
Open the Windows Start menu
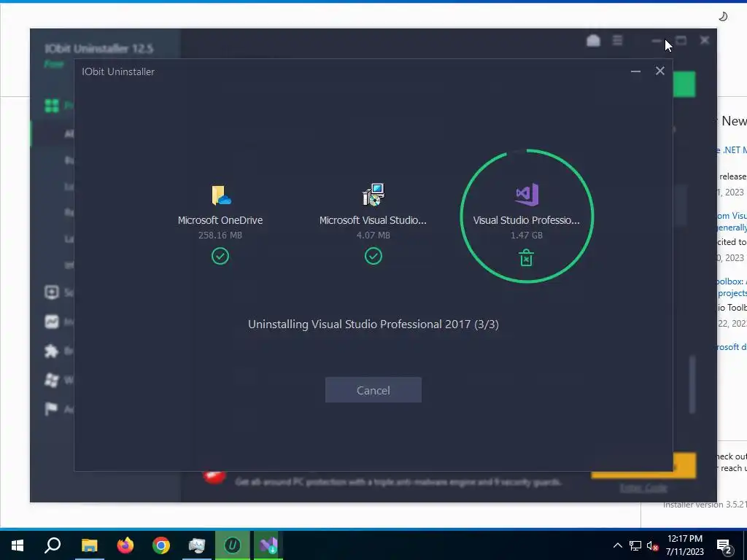(18, 545)
